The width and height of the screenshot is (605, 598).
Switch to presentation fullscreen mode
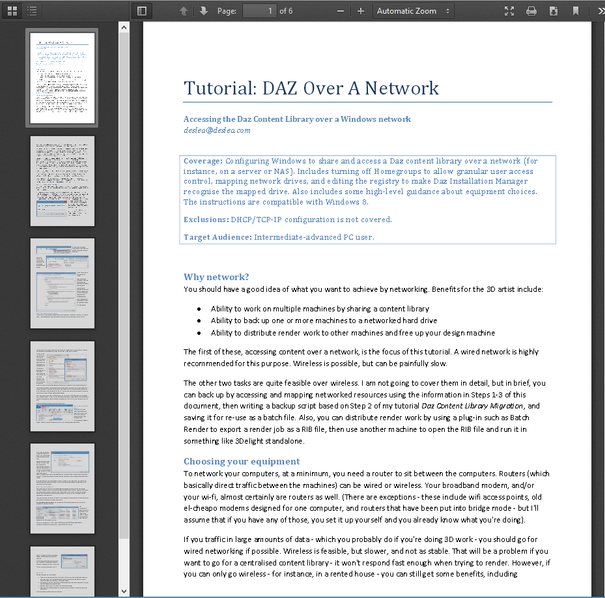[509, 11]
